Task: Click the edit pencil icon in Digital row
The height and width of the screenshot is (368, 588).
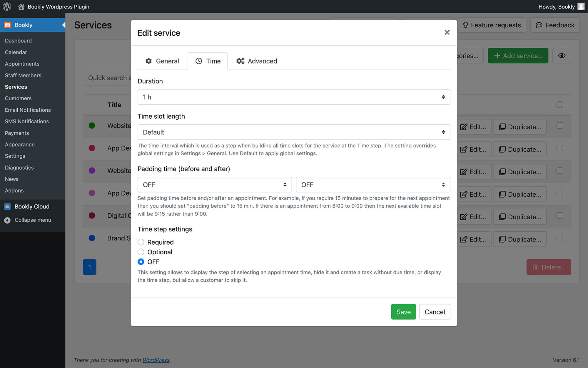Action: tap(464, 217)
